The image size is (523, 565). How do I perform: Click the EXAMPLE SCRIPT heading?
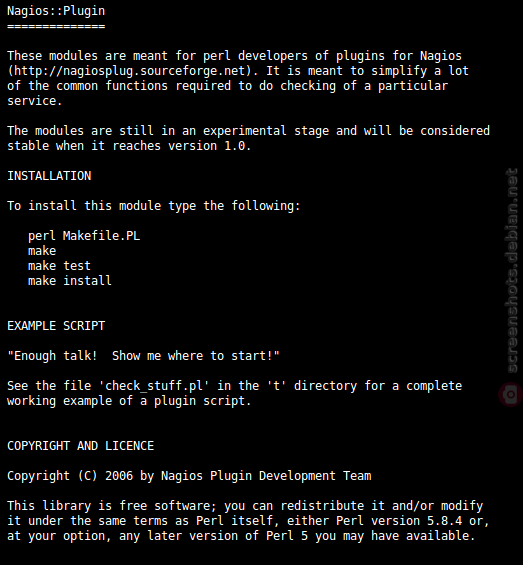(x=56, y=326)
